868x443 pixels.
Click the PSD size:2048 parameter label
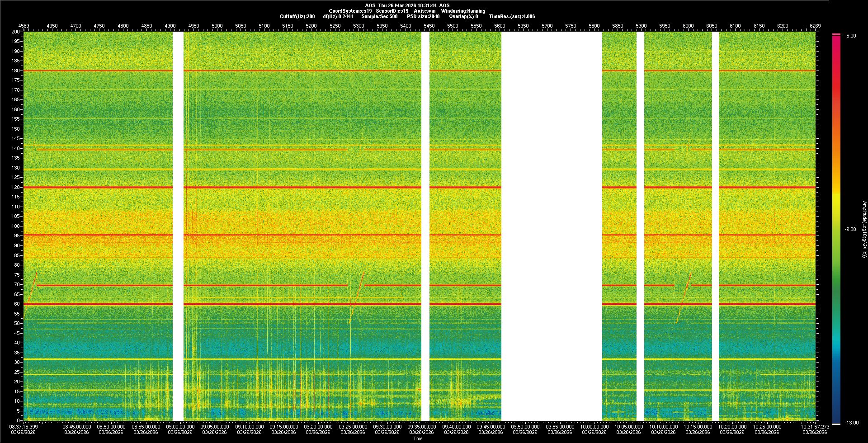click(x=423, y=16)
